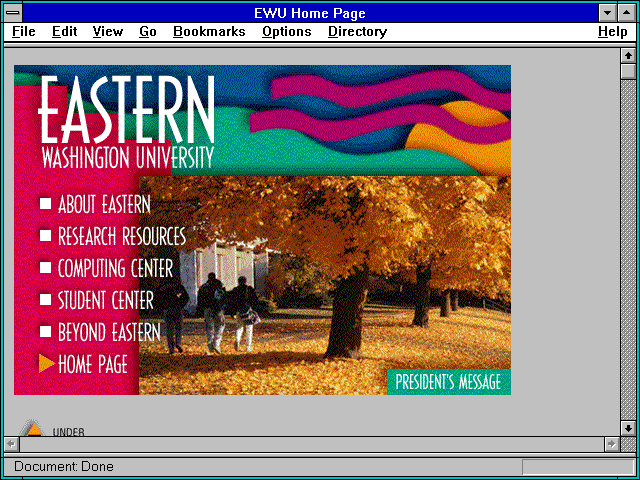Open the Computing Center link
640x480 pixels.
click(116, 268)
